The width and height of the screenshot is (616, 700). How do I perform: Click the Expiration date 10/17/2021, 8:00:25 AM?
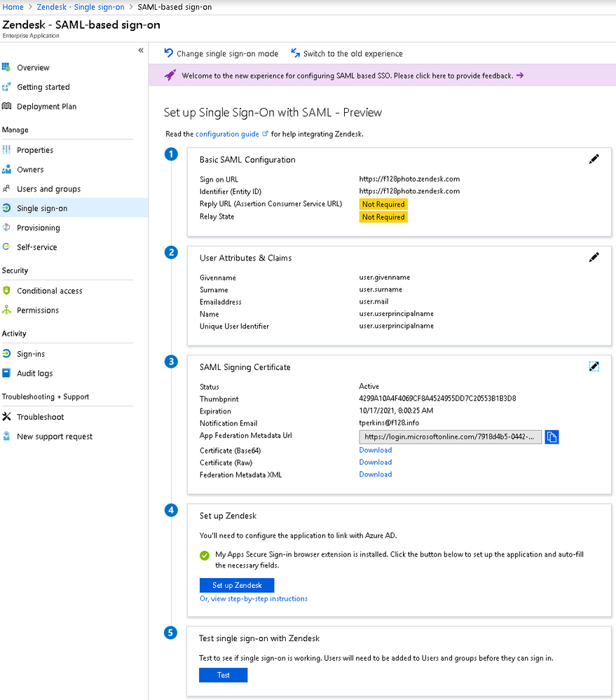(396, 411)
